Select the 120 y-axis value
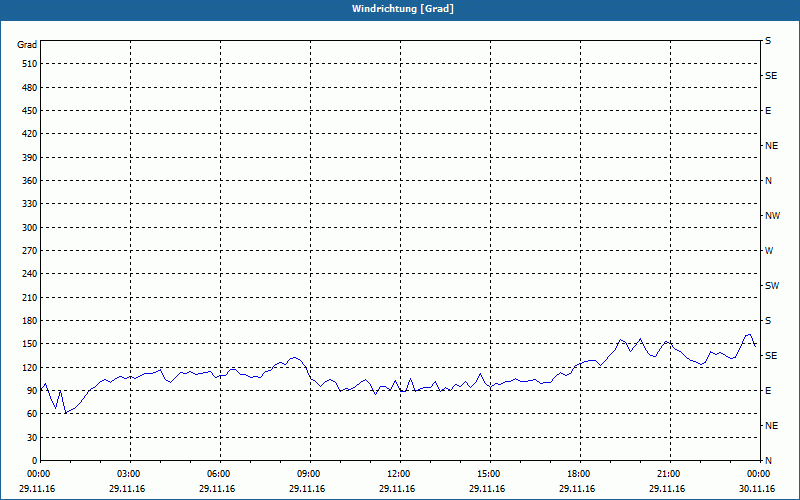 coord(30,367)
